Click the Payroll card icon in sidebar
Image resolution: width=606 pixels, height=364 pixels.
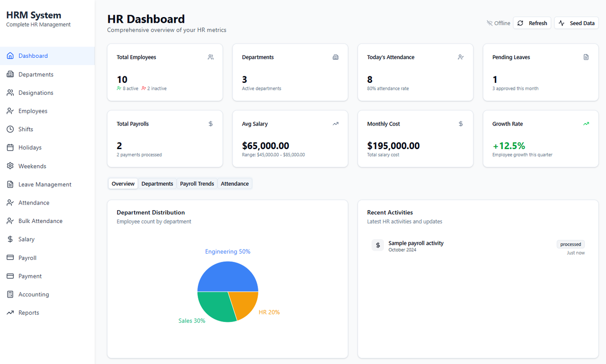(x=10, y=258)
